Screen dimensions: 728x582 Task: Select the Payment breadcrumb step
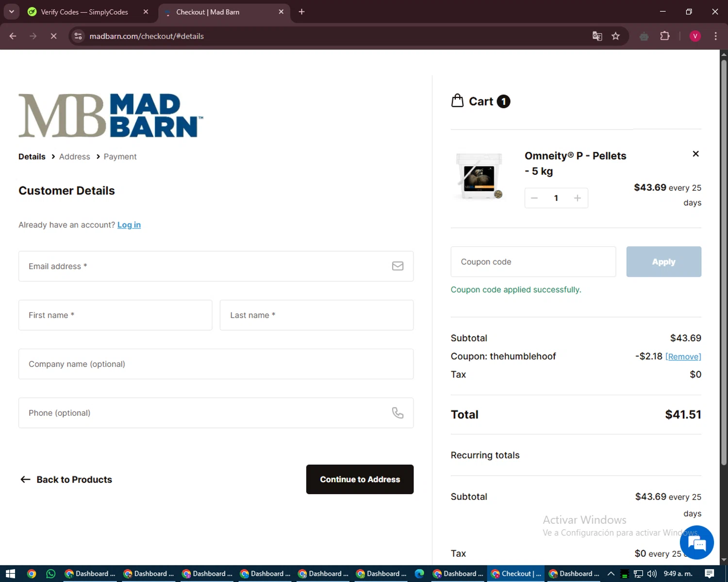tap(120, 157)
